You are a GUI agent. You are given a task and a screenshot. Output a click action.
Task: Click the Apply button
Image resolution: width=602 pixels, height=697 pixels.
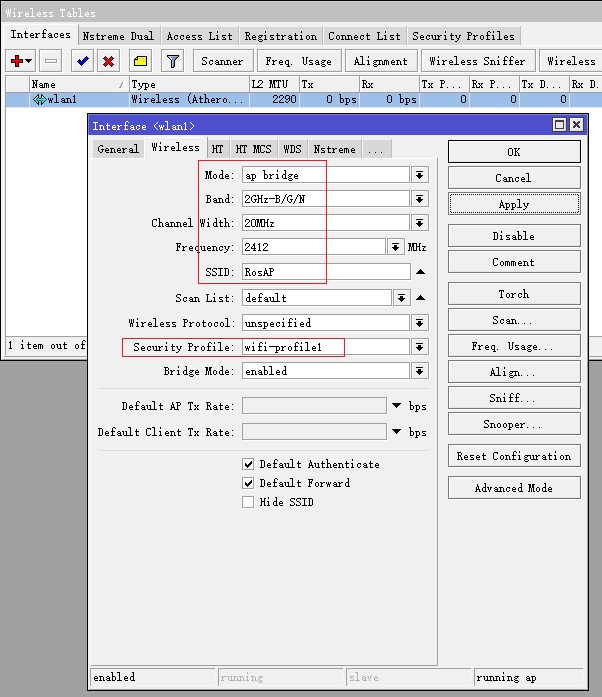pyautogui.click(x=513, y=204)
